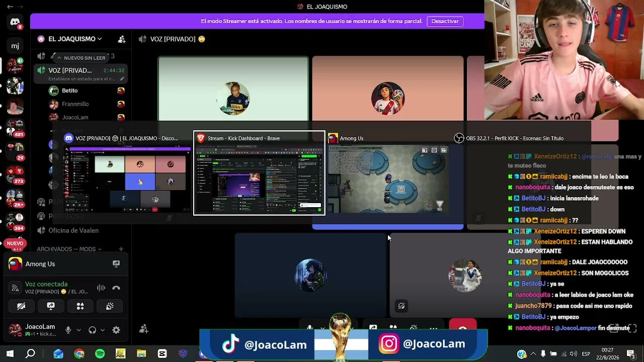Open the Among Us activity panel row
The width and height of the screenshot is (644, 362).
[65, 264]
